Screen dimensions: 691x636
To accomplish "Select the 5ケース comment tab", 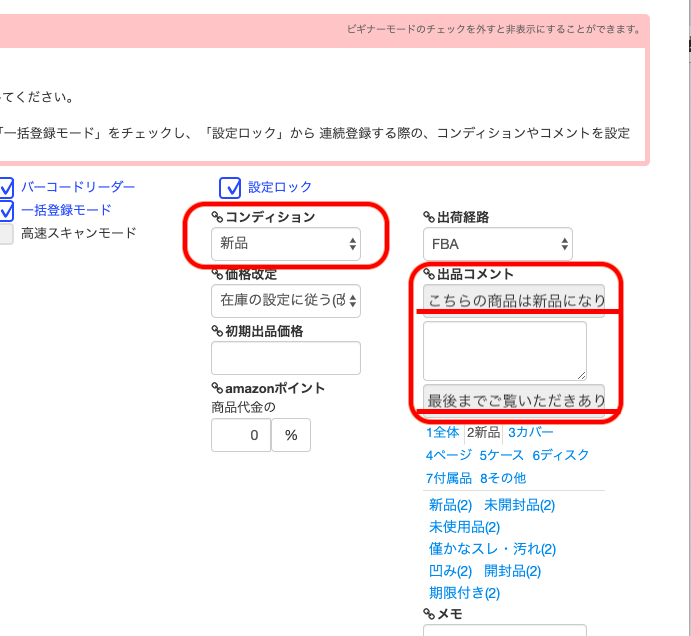I will [502, 455].
